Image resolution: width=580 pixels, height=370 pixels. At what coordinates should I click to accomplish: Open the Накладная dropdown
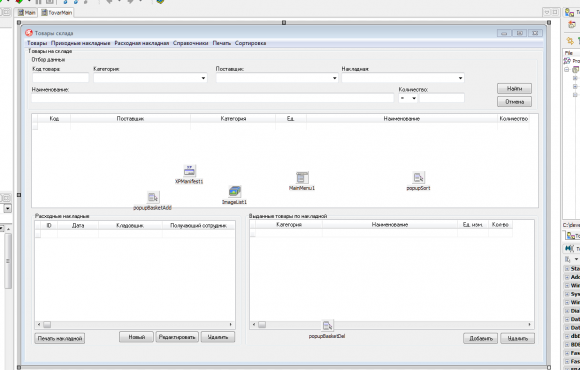pyautogui.click(x=460, y=78)
